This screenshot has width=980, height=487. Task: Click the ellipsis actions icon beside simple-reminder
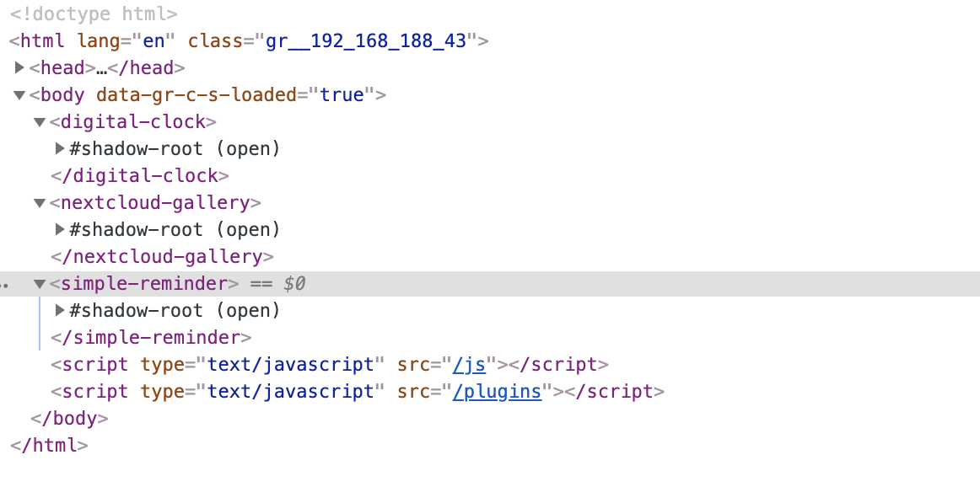pos(4,285)
